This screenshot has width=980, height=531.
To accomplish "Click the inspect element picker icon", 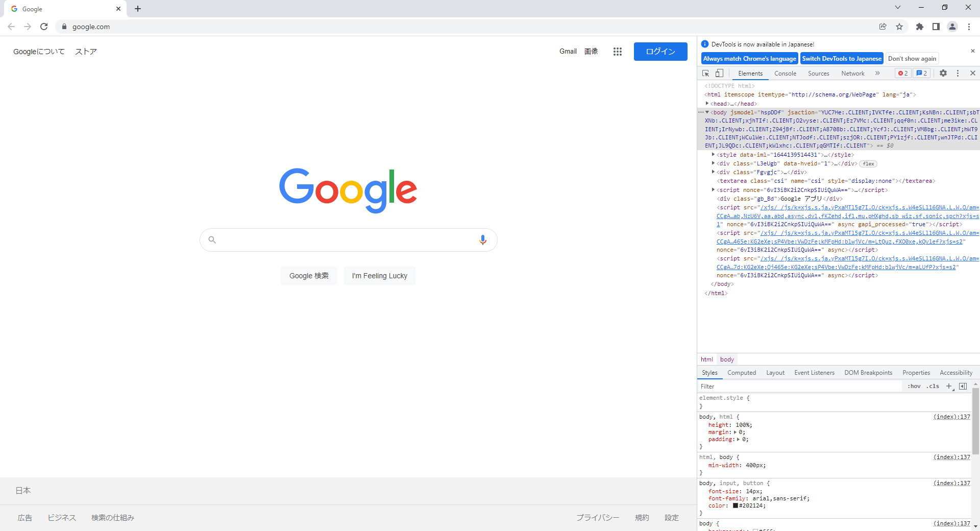I will pos(706,74).
